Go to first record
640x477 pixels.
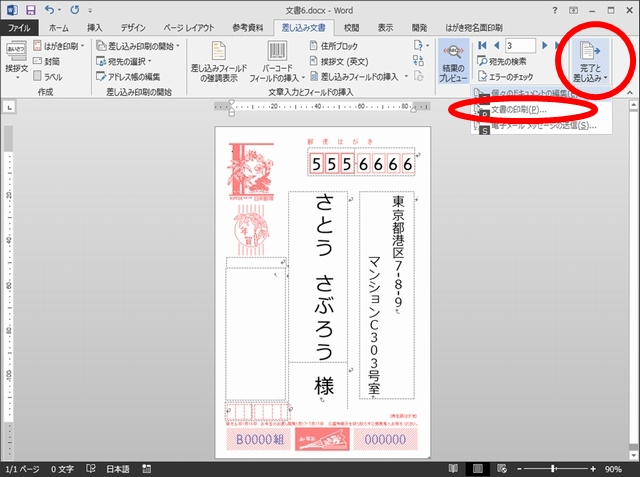coord(482,45)
